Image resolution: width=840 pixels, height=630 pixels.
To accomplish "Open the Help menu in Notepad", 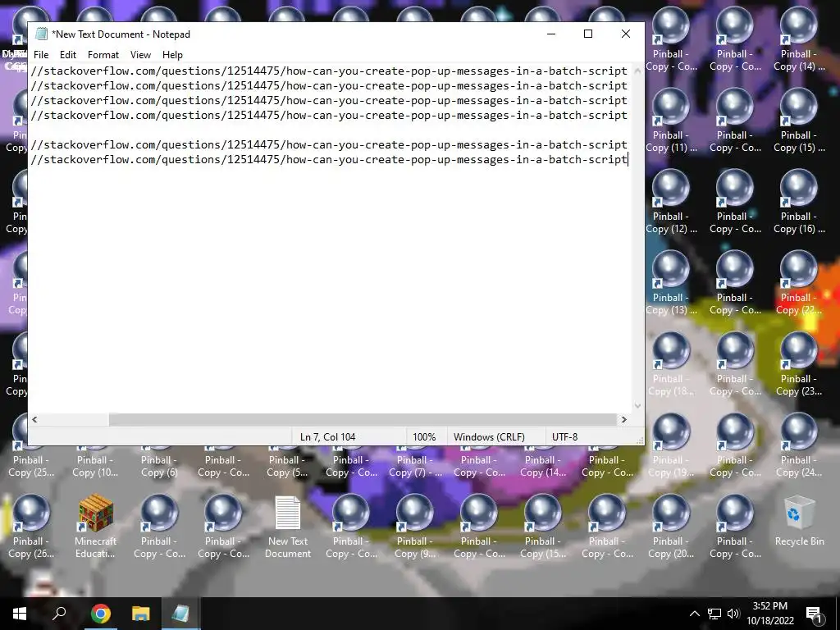I will coord(172,55).
